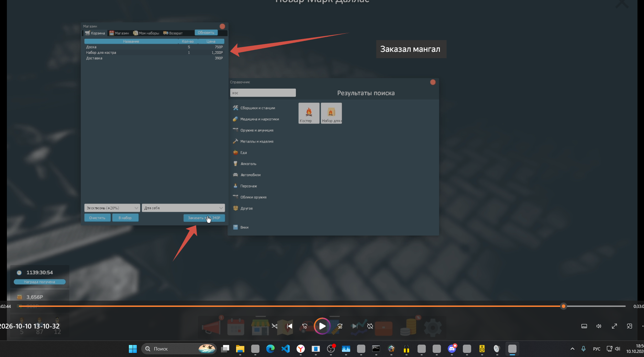Play the video
644x357 pixels.
coord(322,326)
